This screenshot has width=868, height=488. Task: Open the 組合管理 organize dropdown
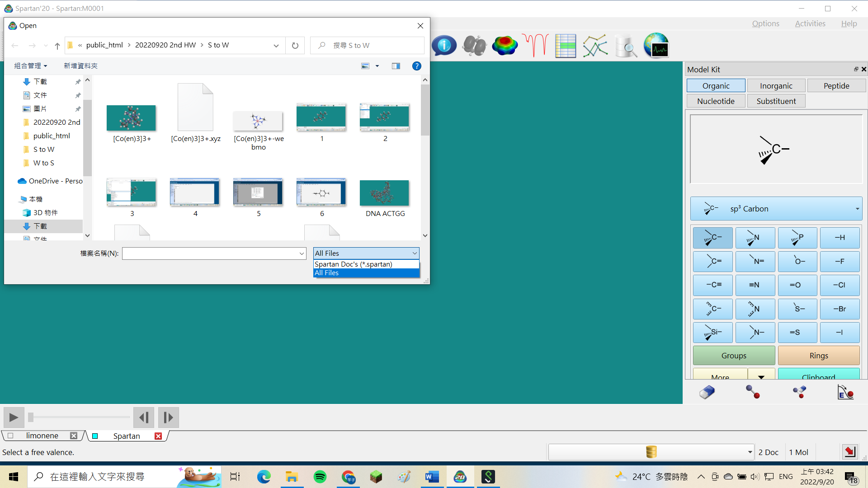pos(31,66)
